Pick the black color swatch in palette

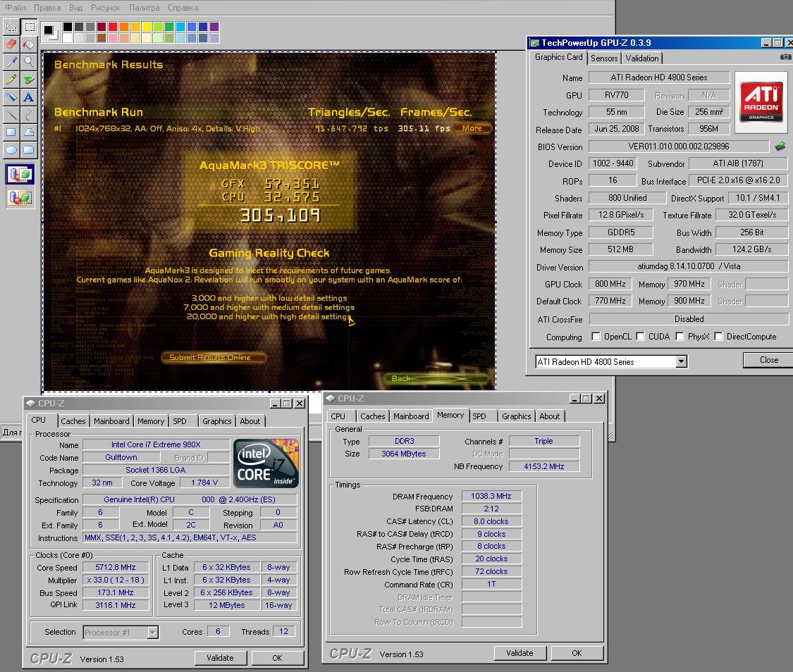point(67,26)
